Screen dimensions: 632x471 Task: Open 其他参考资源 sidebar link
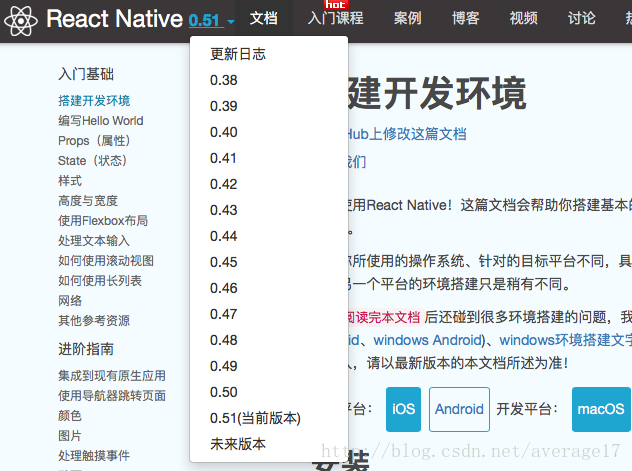[x=94, y=321]
